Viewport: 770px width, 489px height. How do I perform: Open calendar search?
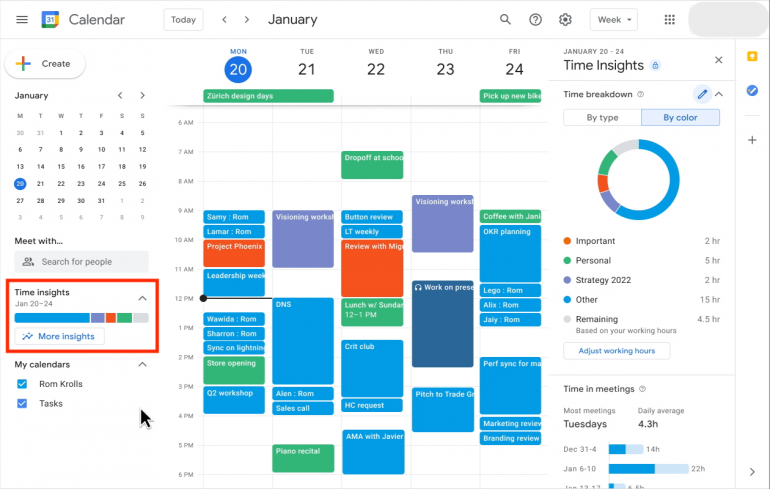tap(505, 20)
